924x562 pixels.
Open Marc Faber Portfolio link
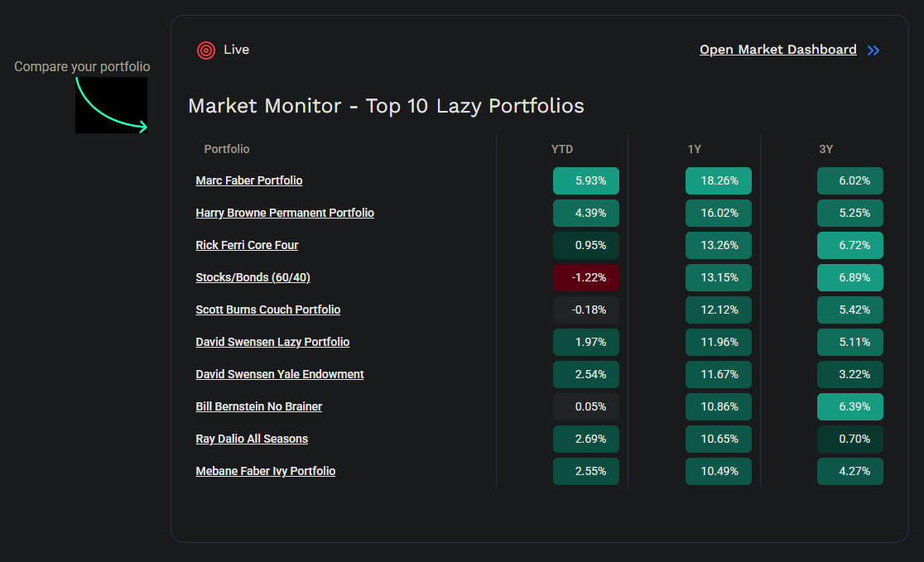(248, 180)
